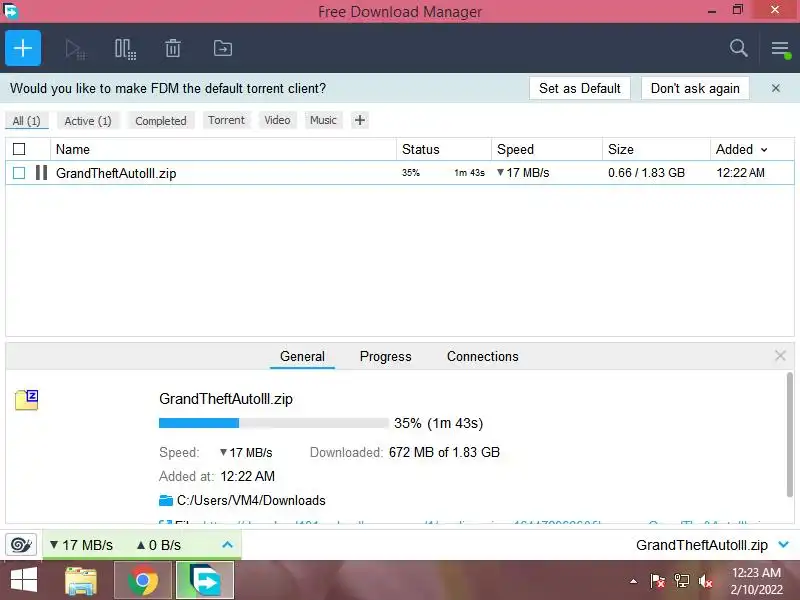This screenshot has width=800, height=600.
Task: Pause GrandTheftAutoIII.zip via row pause icon
Action: click(41, 172)
